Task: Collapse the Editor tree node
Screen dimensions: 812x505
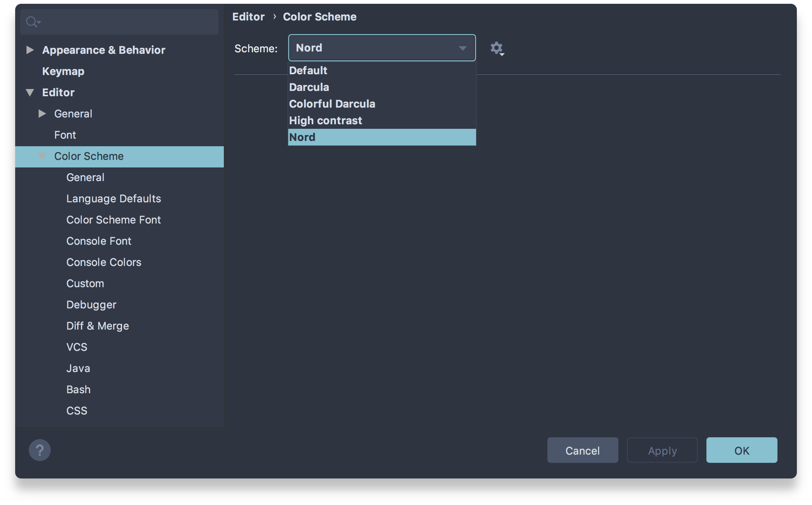Action: (x=30, y=92)
